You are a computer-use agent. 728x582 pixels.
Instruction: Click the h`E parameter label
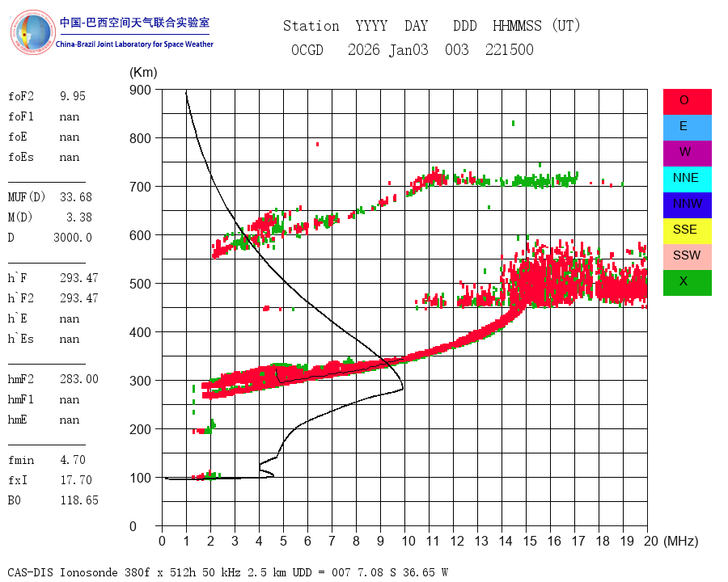18,318
